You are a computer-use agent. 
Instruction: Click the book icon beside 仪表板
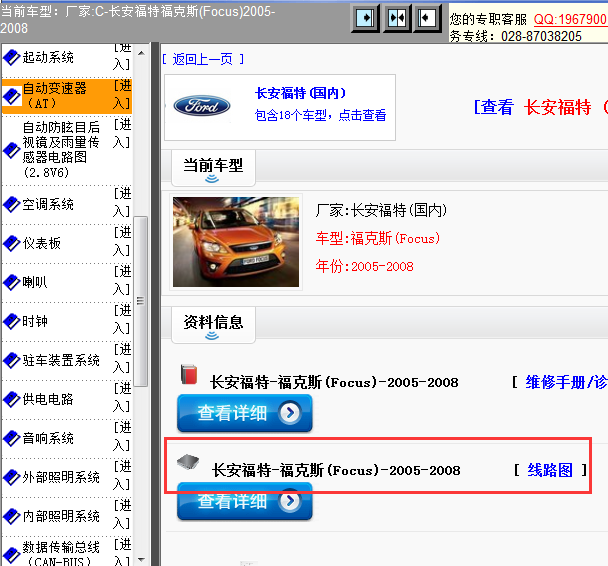click(x=12, y=243)
